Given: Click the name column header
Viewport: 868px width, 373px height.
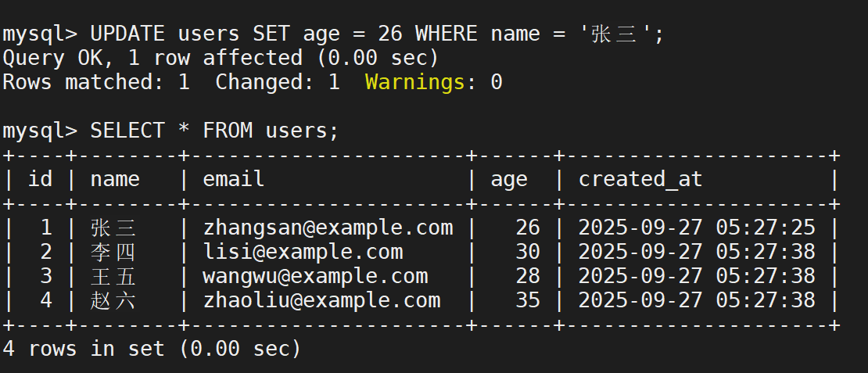Looking at the screenshot, I should [115, 179].
